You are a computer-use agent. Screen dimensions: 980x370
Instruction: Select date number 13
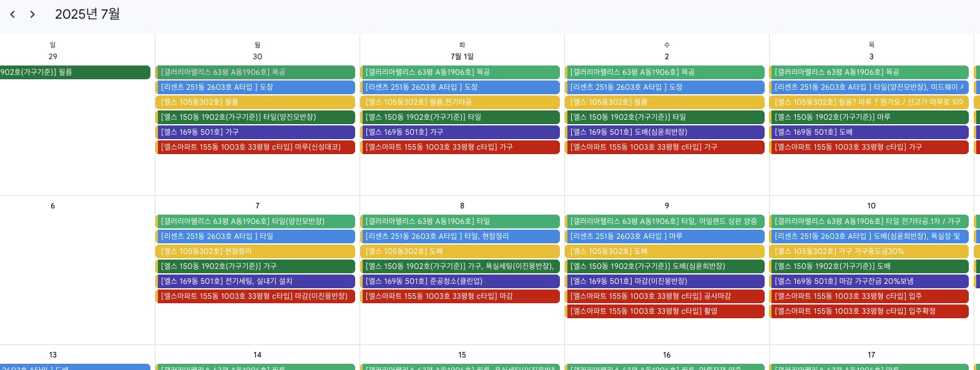[53, 354]
